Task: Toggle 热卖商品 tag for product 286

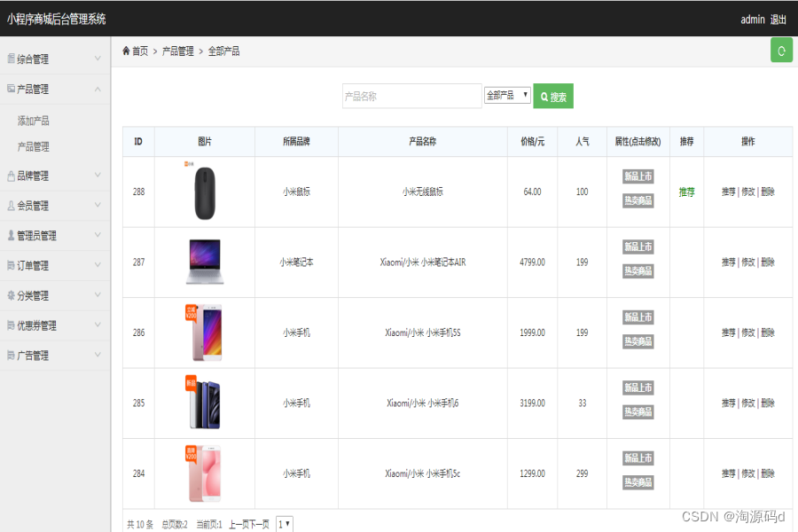Action: 638,341
